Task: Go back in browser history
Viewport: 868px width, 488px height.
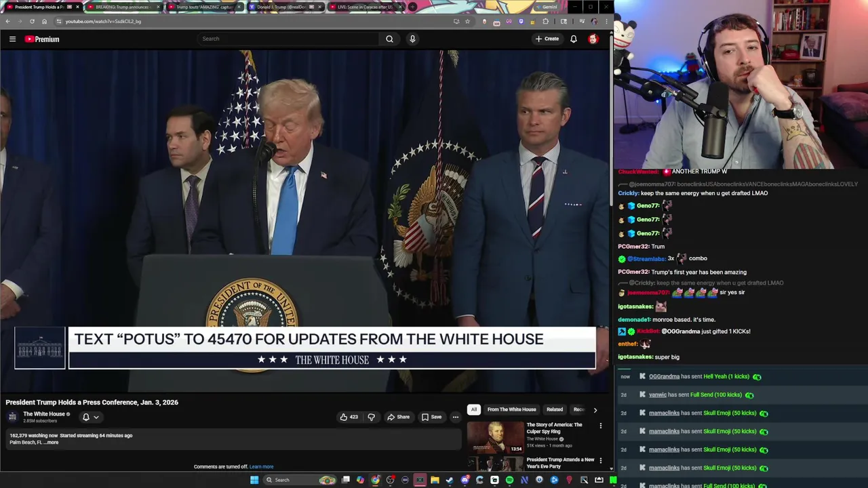Action: tap(7, 21)
